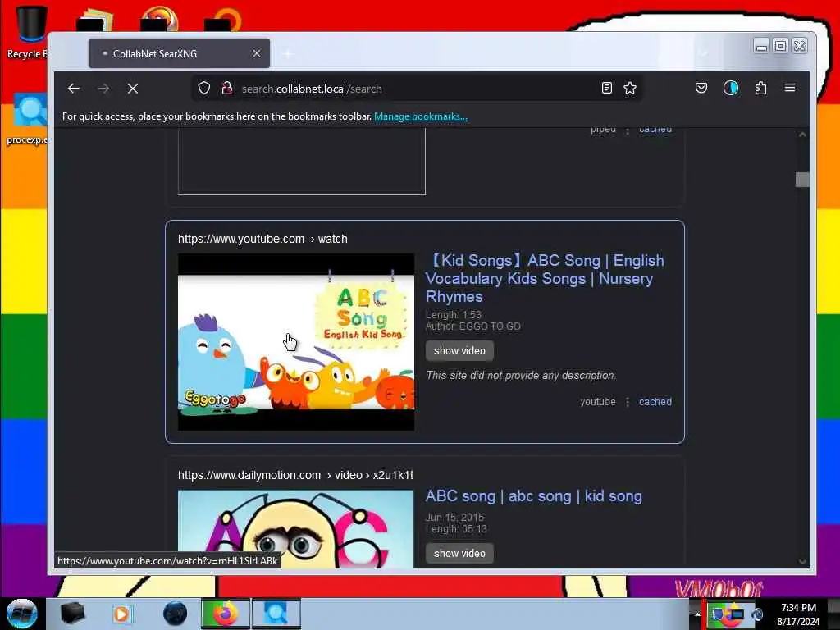
Task: Close the CollabNet SearXNG tab
Action: point(257,53)
